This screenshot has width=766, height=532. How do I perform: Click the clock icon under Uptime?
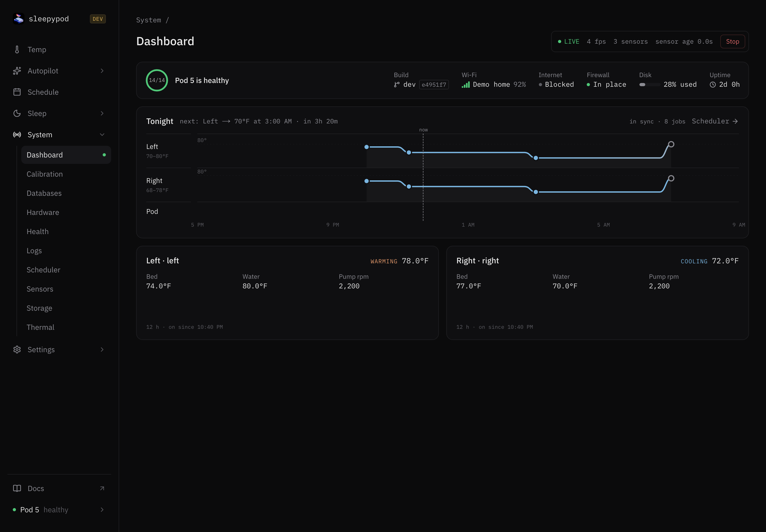point(713,85)
